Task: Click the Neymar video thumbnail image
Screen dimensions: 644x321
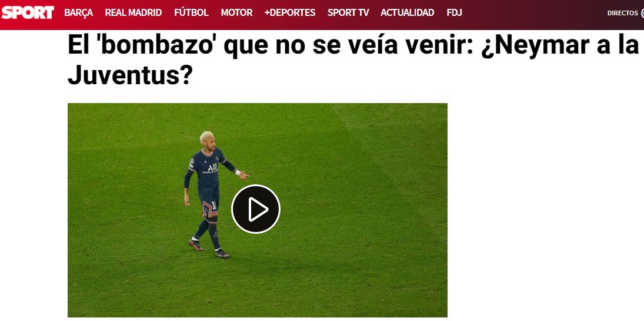Action: [x=258, y=210]
